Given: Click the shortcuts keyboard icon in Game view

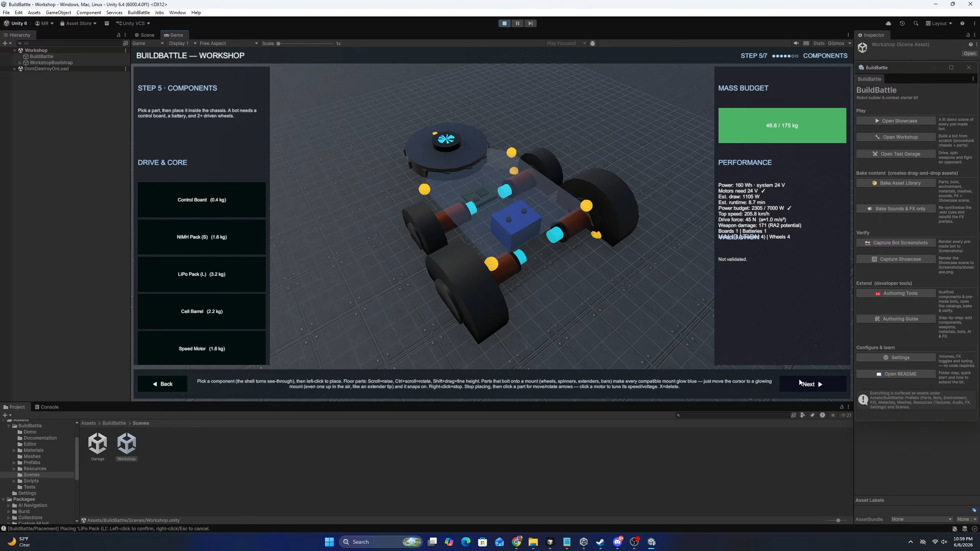Looking at the screenshot, I should (x=806, y=43).
